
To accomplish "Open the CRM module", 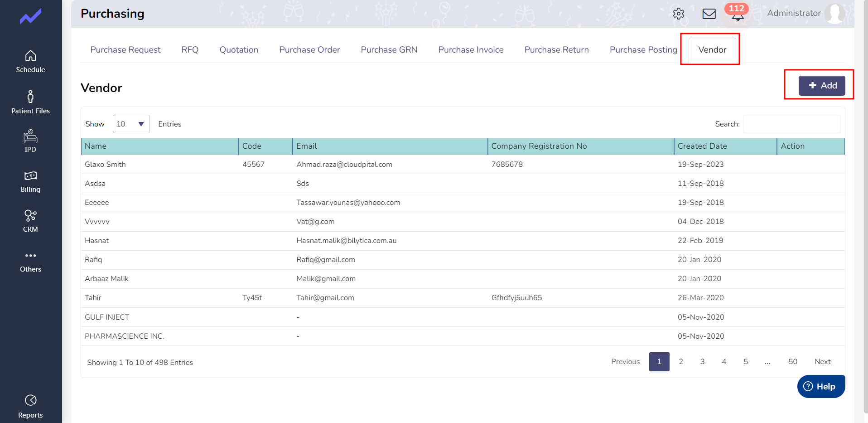I will click(30, 221).
